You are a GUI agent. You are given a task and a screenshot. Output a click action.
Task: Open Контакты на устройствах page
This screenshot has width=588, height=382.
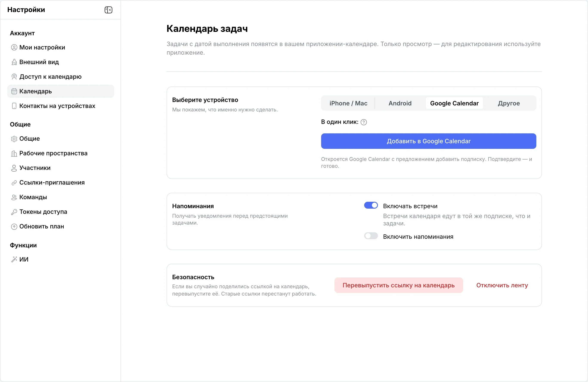point(61,106)
